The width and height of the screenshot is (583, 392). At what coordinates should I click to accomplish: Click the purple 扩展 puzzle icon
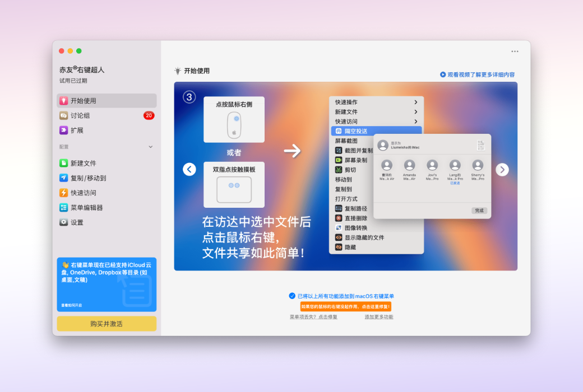pos(63,130)
